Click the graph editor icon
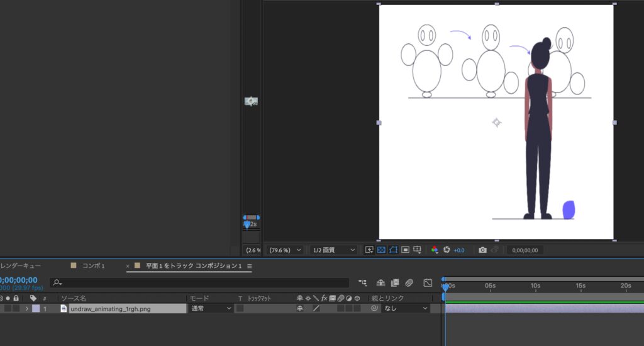Image resolution: width=644 pixels, height=346 pixels. (x=428, y=283)
